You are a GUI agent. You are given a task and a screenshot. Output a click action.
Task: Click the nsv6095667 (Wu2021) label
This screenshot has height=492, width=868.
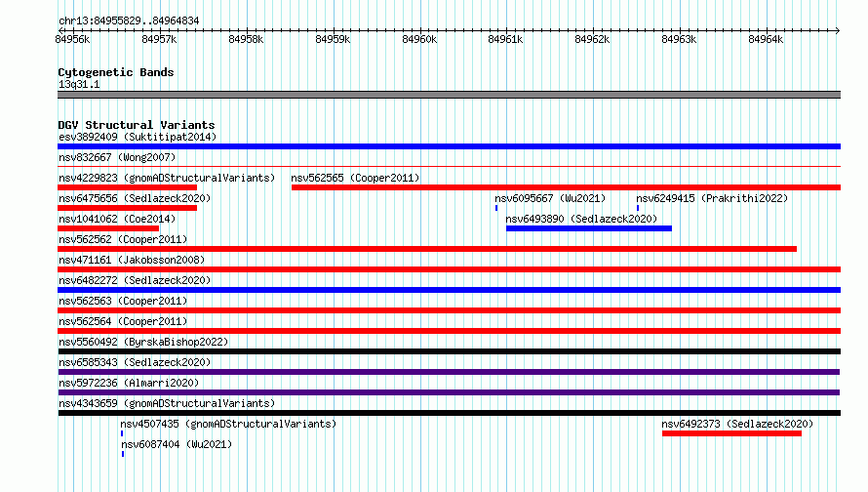[x=550, y=198]
